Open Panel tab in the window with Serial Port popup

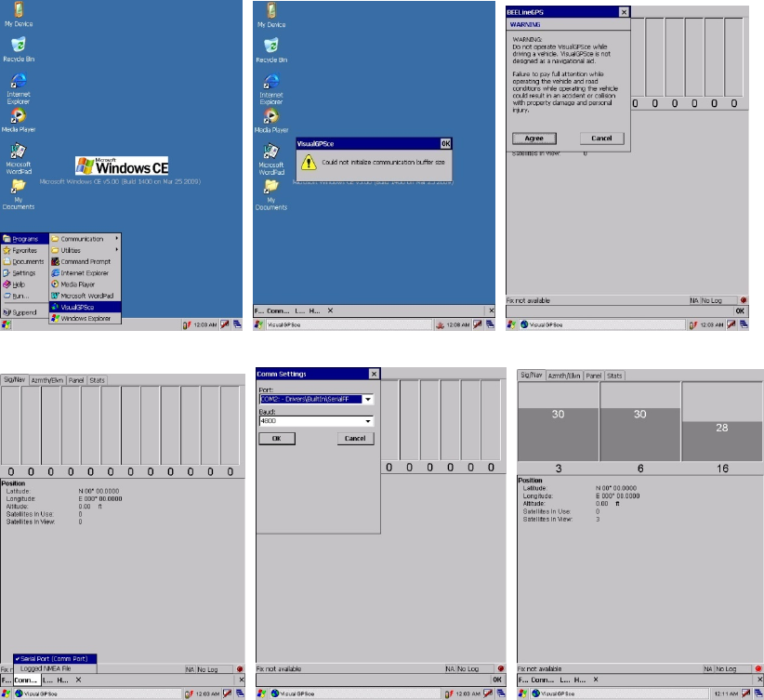(76, 380)
